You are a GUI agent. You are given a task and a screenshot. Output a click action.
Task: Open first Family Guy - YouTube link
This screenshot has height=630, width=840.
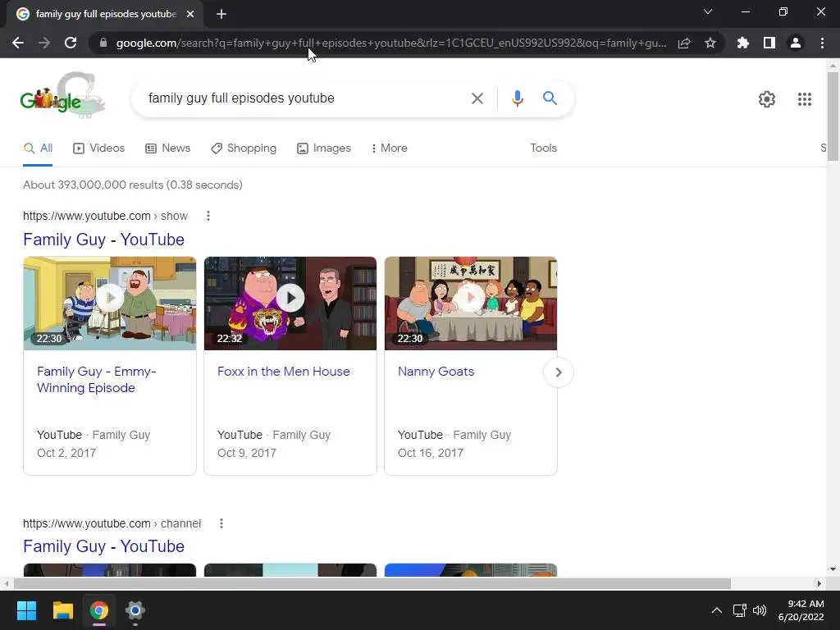pyautogui.click(x=104, y=240)
